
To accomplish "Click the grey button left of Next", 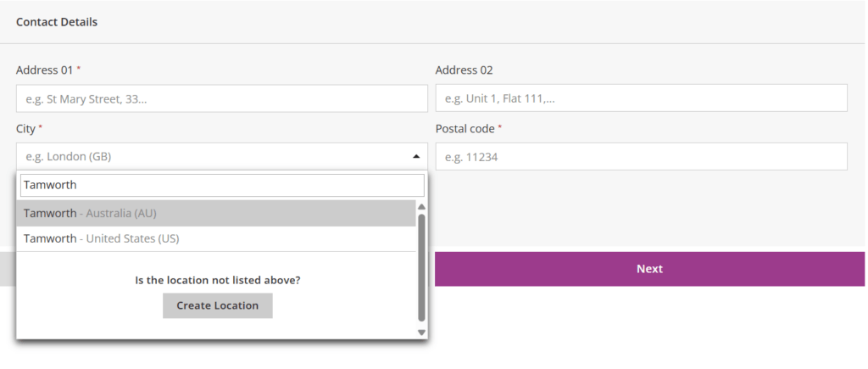I will tap(8, 269).
